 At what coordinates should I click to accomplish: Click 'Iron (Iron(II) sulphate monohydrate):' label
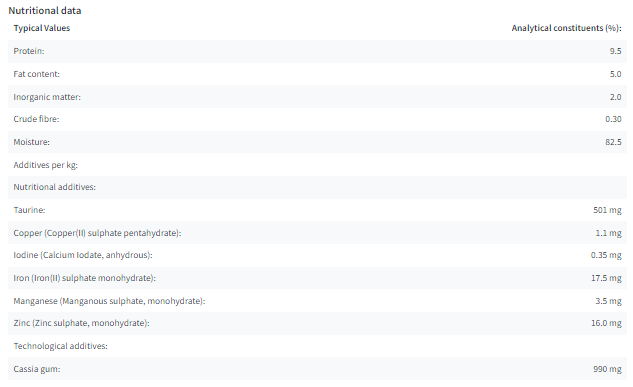84,278
